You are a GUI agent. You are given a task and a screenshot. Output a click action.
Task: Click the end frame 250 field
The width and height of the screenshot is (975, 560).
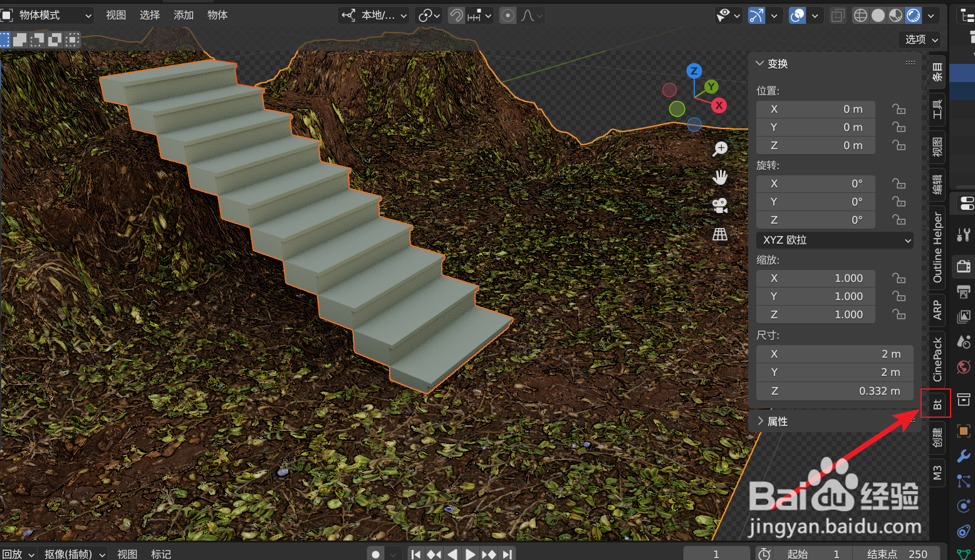point(898,554)
